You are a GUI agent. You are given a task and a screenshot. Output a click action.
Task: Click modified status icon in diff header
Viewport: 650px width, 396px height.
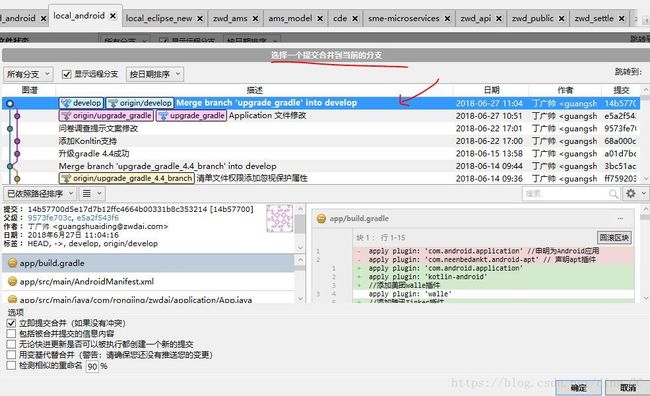click(x=321, y=219)
